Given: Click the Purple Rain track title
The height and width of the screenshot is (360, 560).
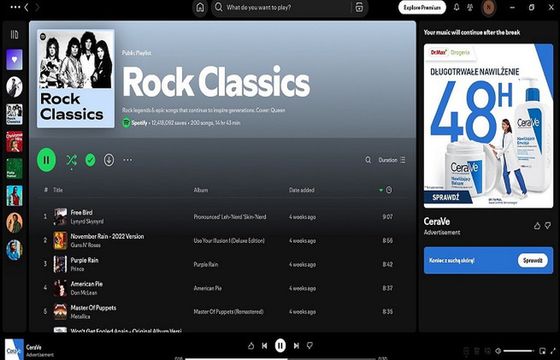Looking at the screenshot, I should tap(84, 260).
